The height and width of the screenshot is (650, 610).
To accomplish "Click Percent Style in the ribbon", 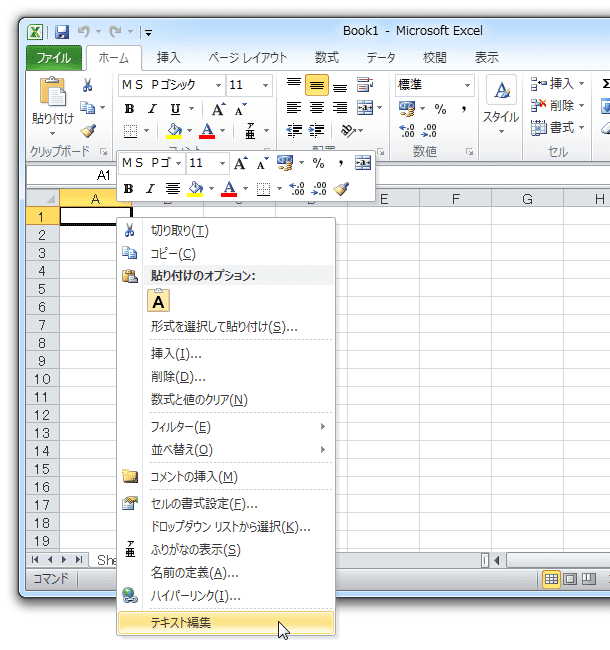I will pos(440,109).
